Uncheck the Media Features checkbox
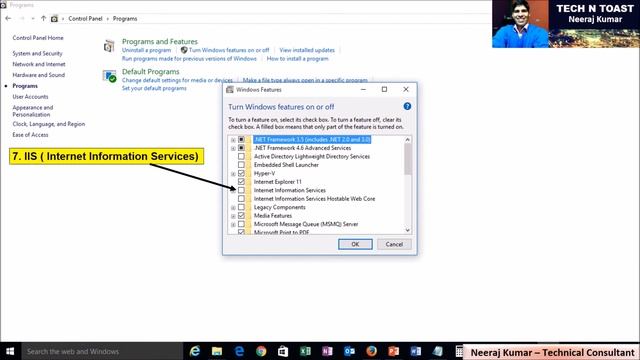Image resolution: width=640 pixels, height=360 pixels. [x=241, y=216]
